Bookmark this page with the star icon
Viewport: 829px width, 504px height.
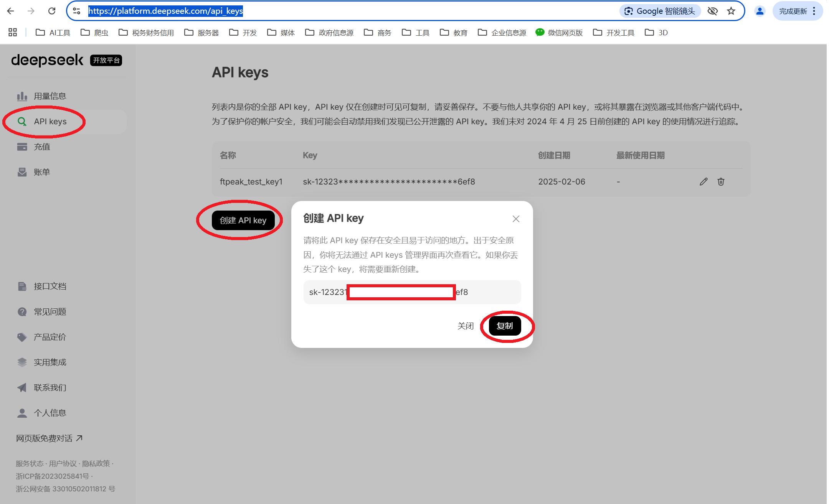[x=731, y=11]
